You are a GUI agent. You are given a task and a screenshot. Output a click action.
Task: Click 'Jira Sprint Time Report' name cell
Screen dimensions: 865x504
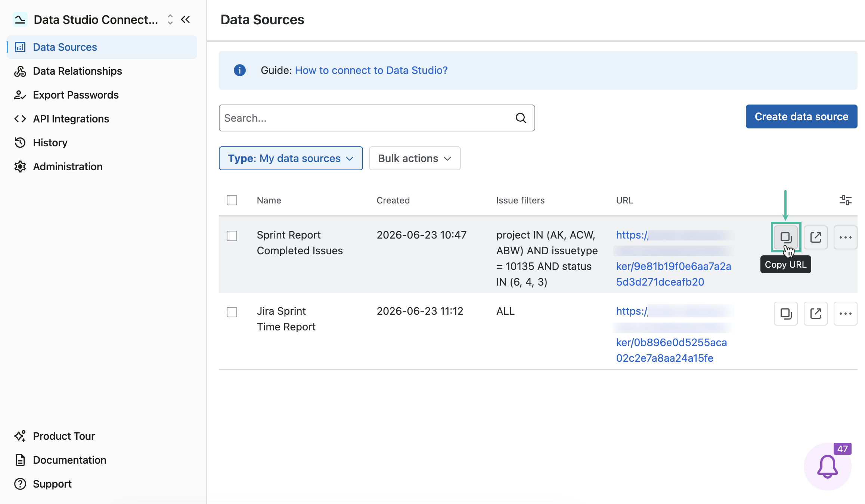point(286,319)
